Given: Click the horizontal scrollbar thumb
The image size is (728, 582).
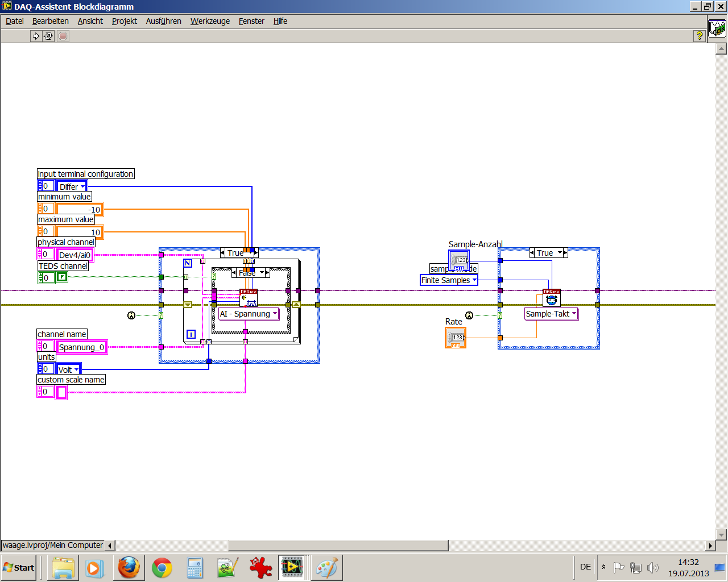Looking at the screenshot, I should pos(338,546).
